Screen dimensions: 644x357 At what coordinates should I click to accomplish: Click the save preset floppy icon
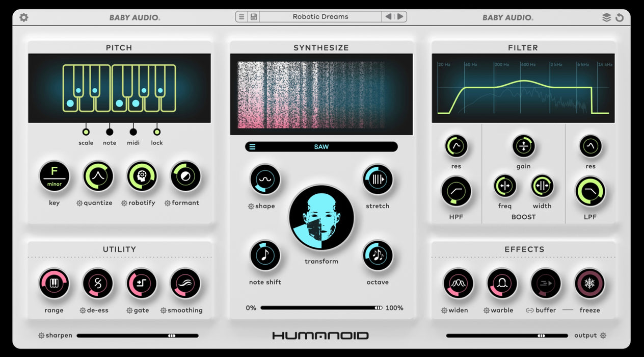click(x=253, y=17)
